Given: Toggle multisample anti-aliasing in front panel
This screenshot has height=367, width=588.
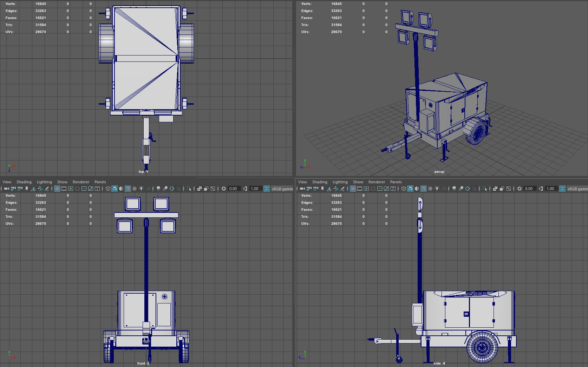Looking at the screenshot, I should [x=172, y=189].
